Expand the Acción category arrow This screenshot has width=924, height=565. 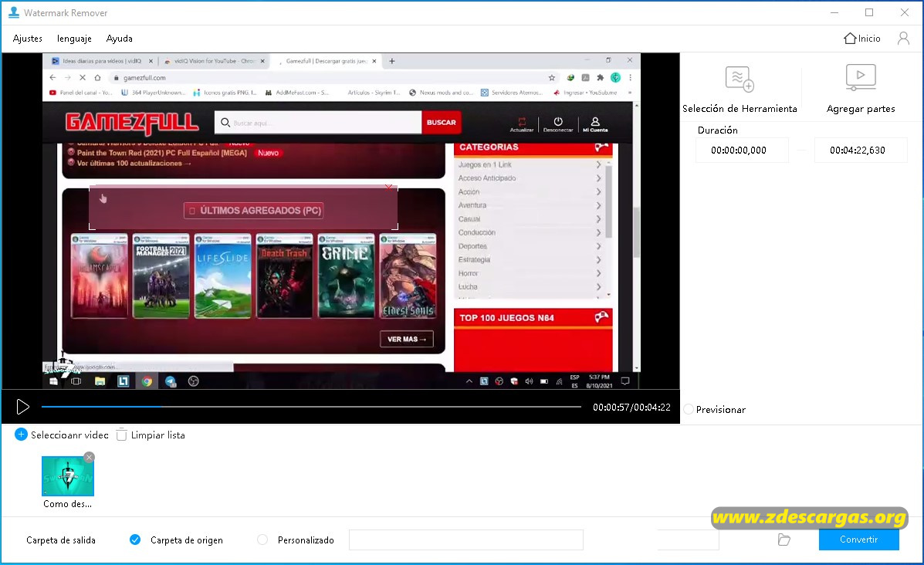tap(599, 192)
